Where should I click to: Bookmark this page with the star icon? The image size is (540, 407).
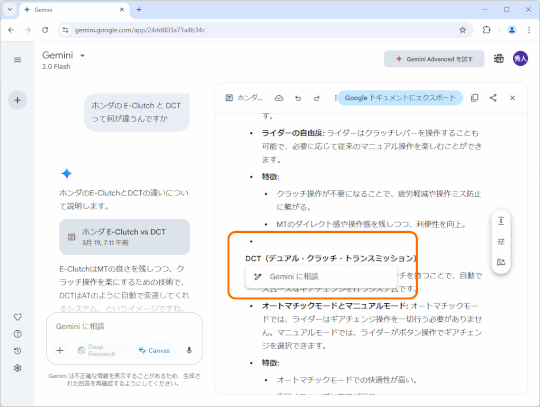[x=463, y=30]
